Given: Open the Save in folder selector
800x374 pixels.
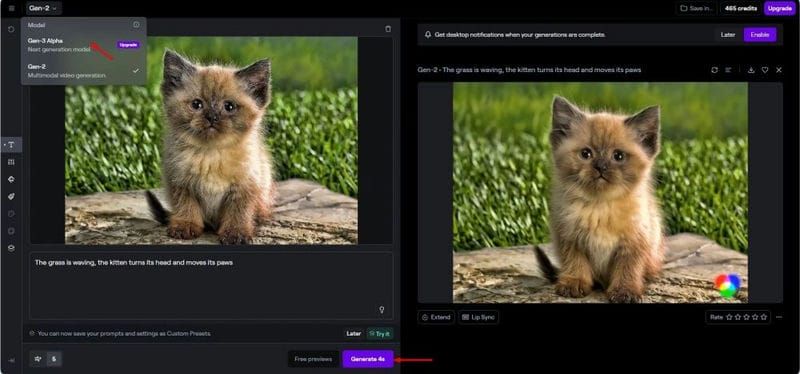Looking at the screenshot, I should pos(695,8).
